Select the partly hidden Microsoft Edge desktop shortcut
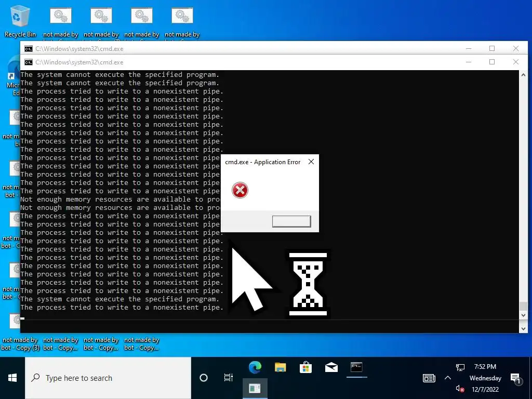Screen dimensions: 532x399 13,76
